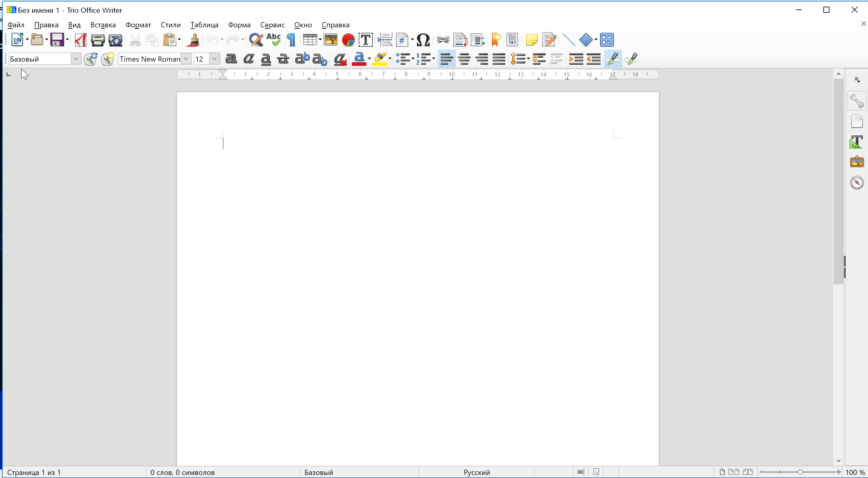Image resolution: width=868 pixels, height=478 pixels.
Task: Click the insert image icon
Action: pyautogui.click(x=330, y=39)
